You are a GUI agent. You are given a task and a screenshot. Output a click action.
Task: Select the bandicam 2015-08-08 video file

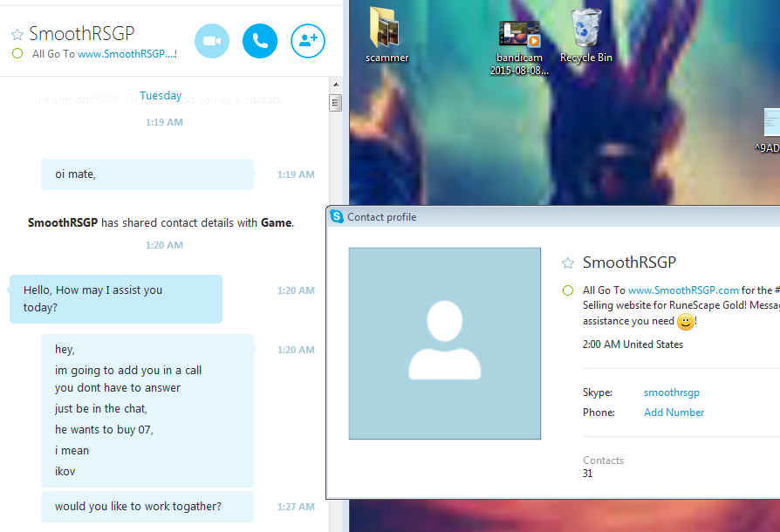click(x=519, y=48)
